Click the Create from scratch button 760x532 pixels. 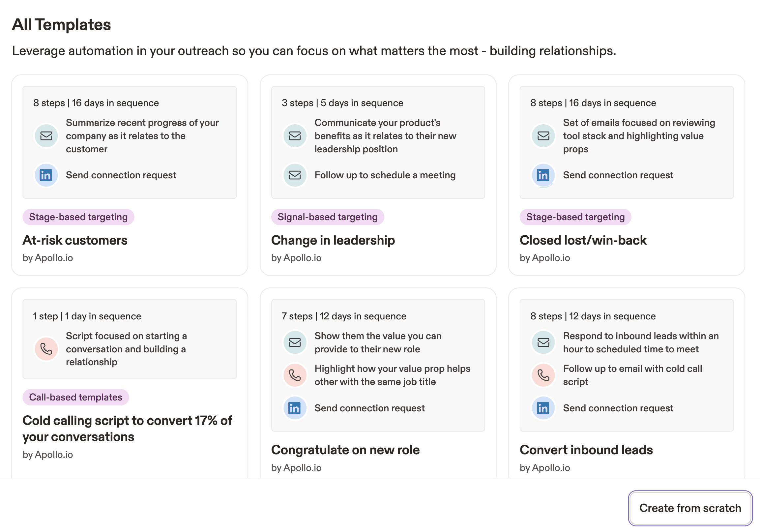click(690, 508)
